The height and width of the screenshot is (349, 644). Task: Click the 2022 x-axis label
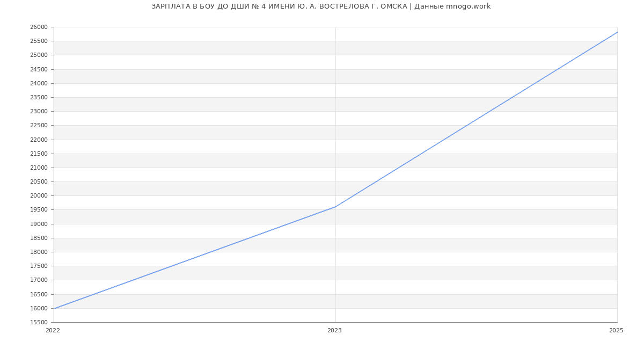pyautogui.click(x=53, y=331)
